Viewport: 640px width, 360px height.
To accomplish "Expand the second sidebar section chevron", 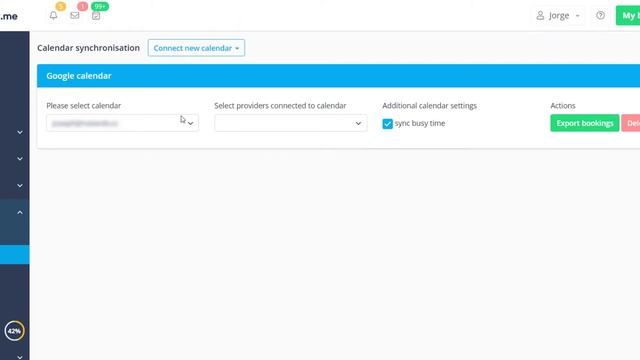I will click(x=20, y=159).
